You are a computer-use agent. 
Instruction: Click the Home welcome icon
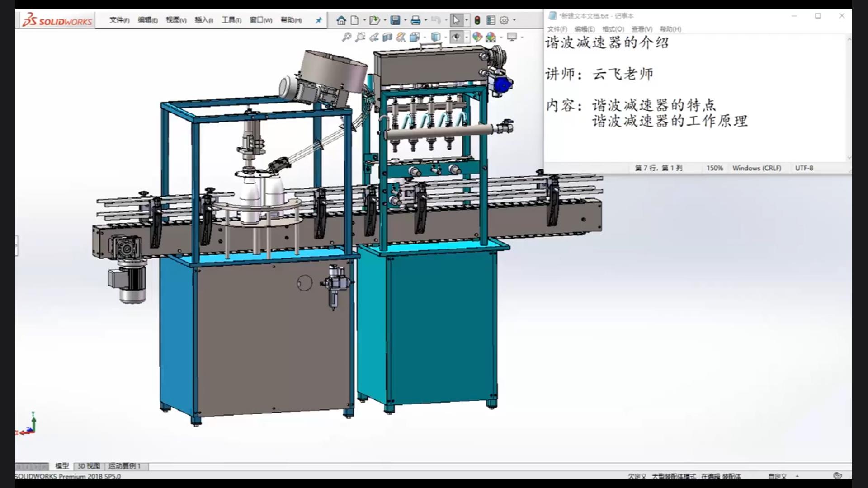tap(341, 20)
